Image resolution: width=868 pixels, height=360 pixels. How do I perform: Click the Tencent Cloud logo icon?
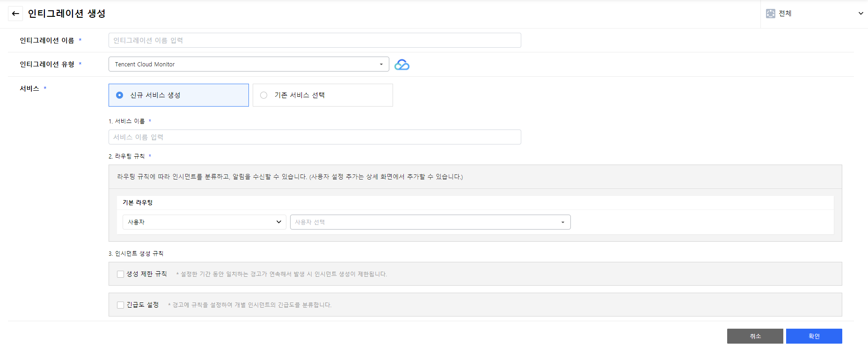(401, 65)
